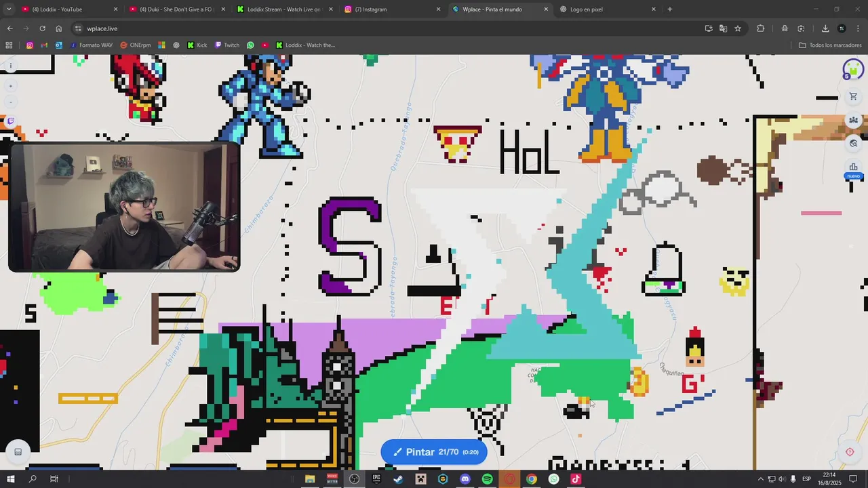Screen dimensions: 868x488
Task: Open the YouTube bookmark icon
Action: point(265,45)
